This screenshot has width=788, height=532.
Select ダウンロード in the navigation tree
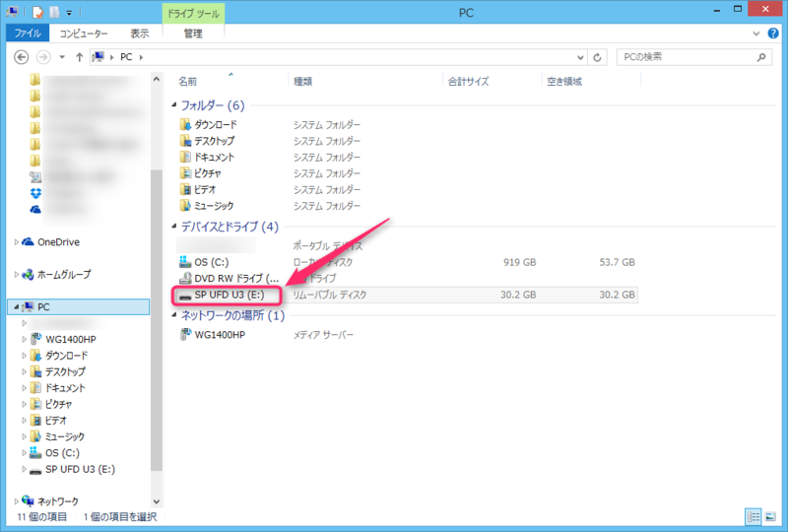click(x=66, y=356)
